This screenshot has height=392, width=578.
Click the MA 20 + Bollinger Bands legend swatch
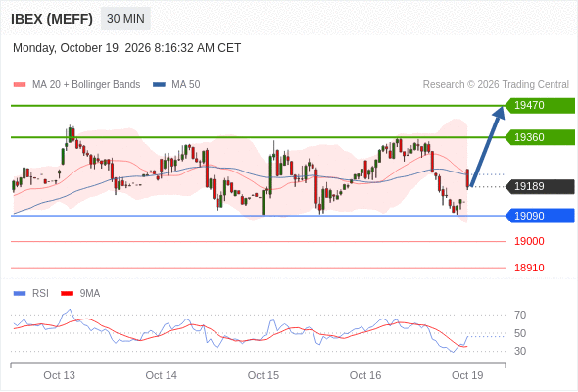[20, 85]
